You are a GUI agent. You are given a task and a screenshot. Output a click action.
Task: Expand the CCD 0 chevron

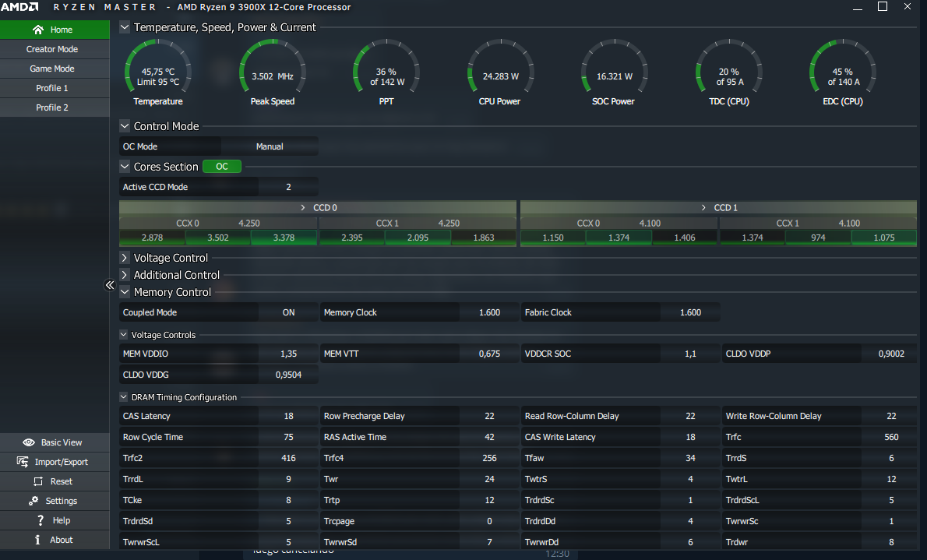click(303, 207)
